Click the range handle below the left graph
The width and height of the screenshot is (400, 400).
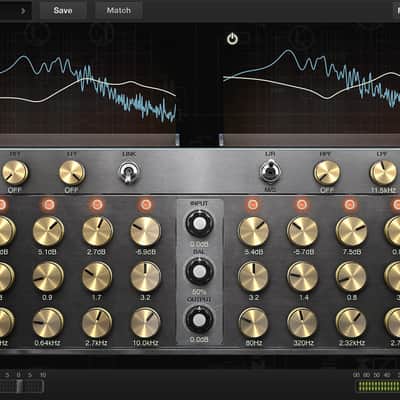pyautogui.click(x=177, y=140)
